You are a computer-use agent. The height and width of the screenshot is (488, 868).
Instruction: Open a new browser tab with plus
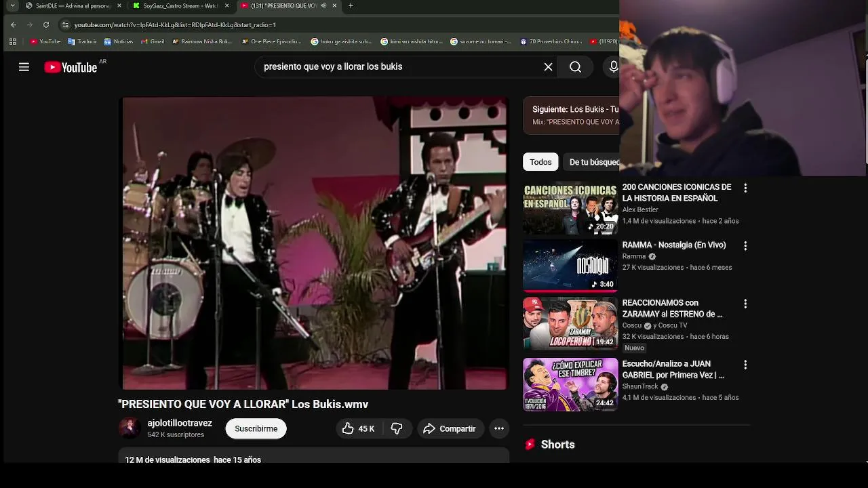351,5
